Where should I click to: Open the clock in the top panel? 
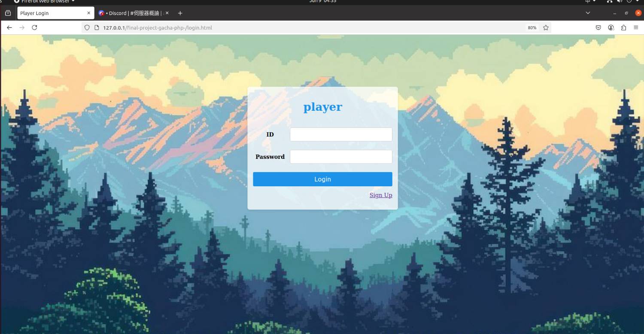pos(323,1)
